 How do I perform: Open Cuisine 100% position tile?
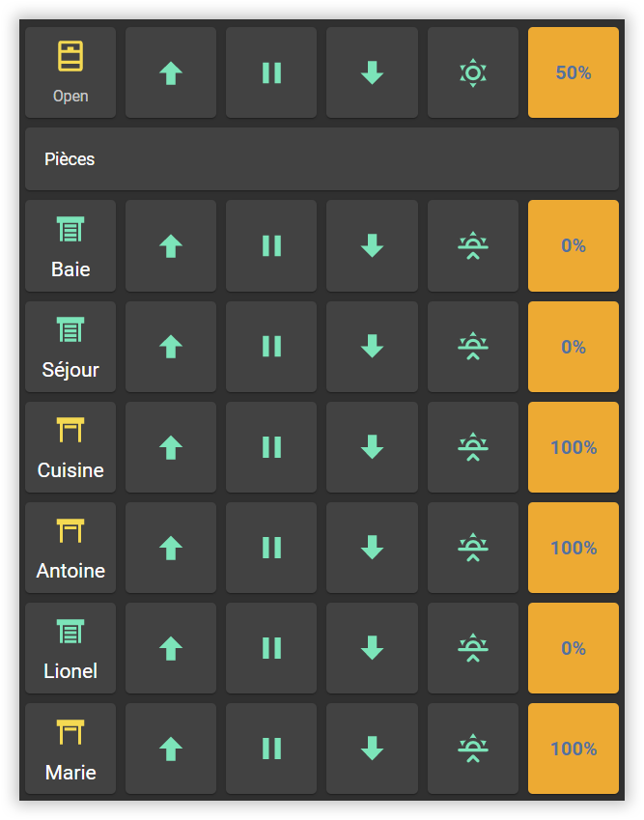[574, 447]
